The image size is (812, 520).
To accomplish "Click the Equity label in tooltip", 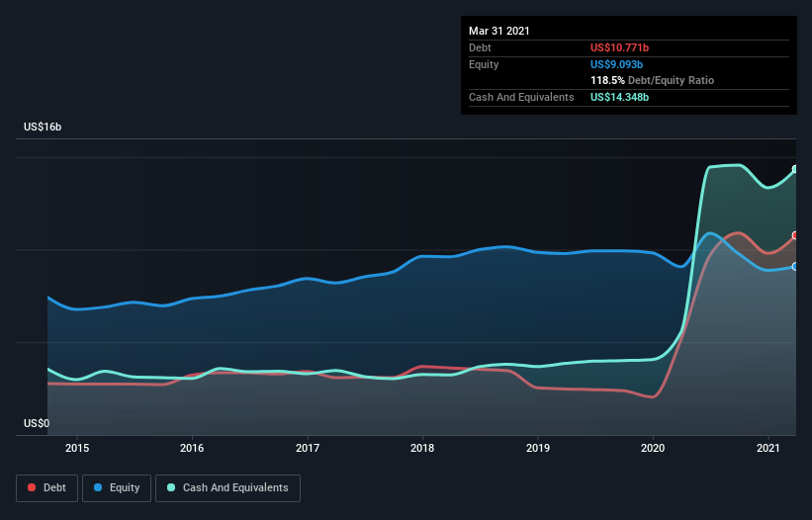I will (484, 64).
